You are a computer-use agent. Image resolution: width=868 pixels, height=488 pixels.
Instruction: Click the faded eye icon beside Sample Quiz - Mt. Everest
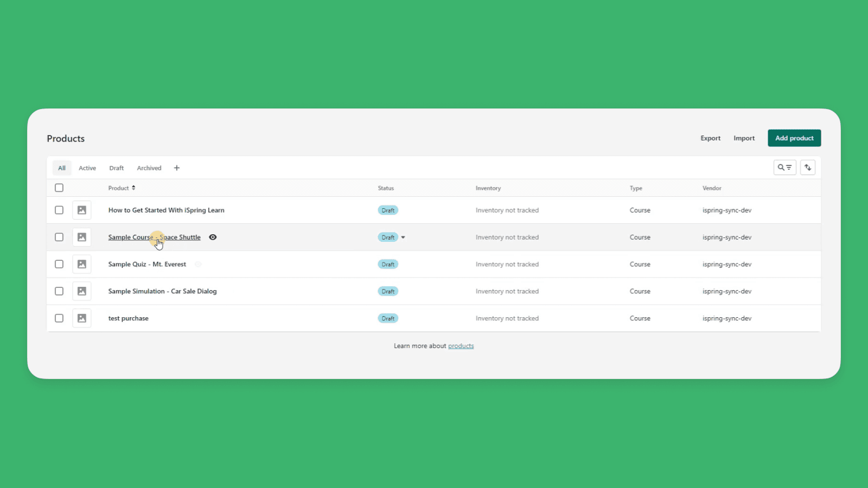pos(198,264)
